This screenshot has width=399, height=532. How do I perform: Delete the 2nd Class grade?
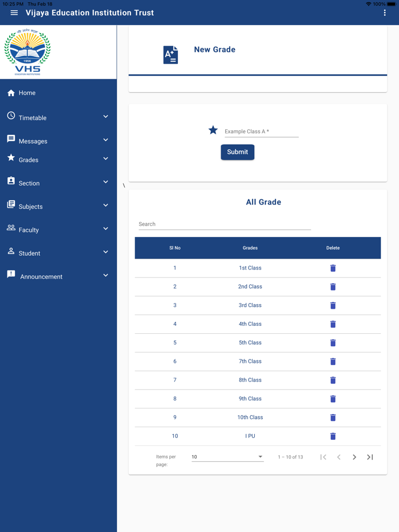333,287
